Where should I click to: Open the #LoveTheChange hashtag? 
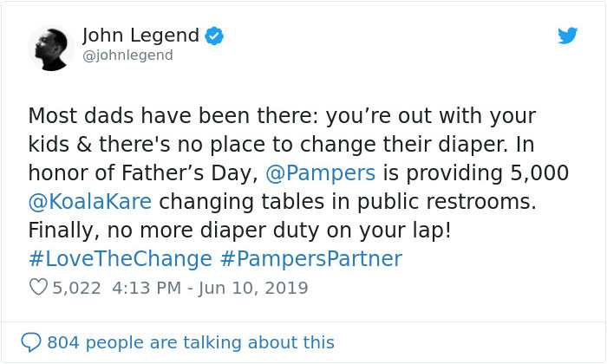120,258
